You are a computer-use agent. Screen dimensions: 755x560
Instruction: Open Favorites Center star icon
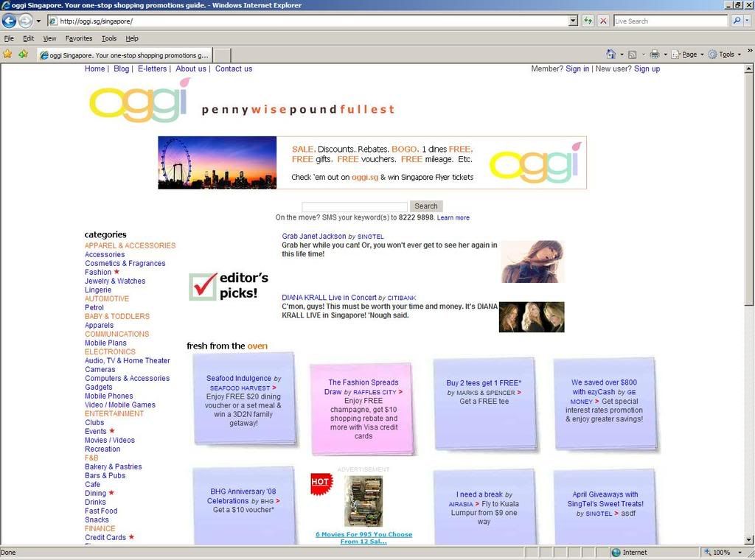click(7, 55)
